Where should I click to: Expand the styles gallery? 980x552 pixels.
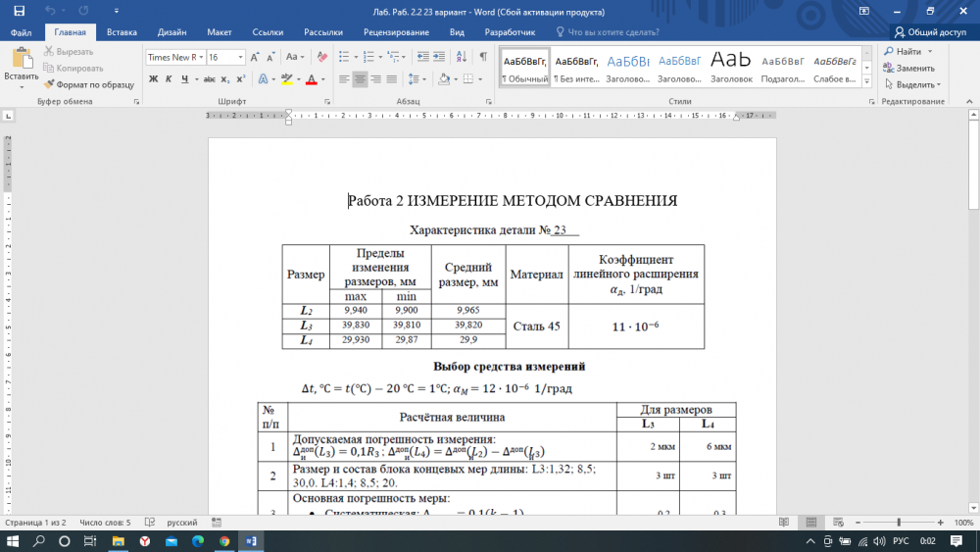point(867,80)
